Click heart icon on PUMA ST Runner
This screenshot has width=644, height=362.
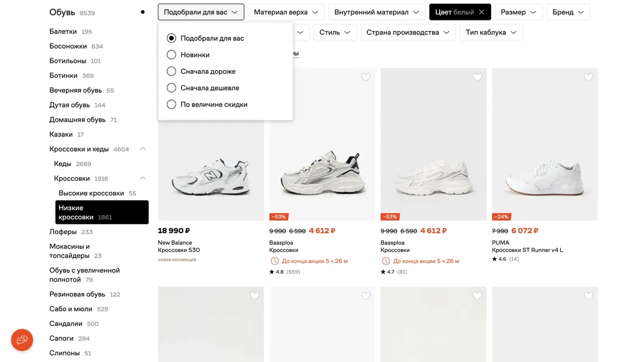(588, 77)
